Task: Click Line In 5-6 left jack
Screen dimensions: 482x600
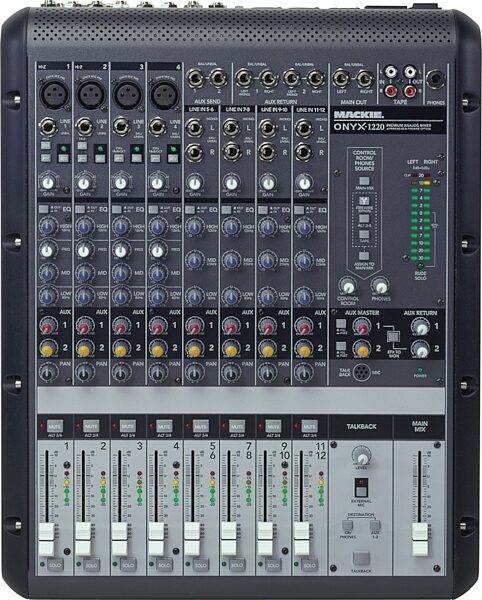Action: click(x=195, y=128)
